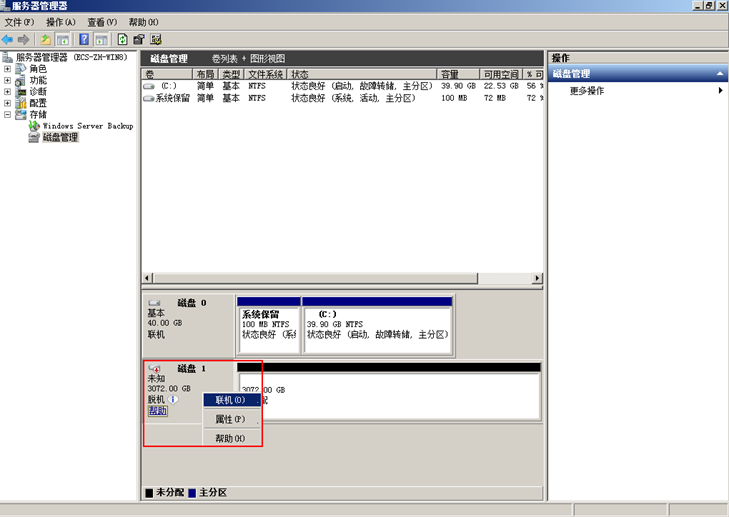Click the offline info icon on 磁盘 1
The width and height of the screenshot is (729, 517).
click(x=173, y=399)
